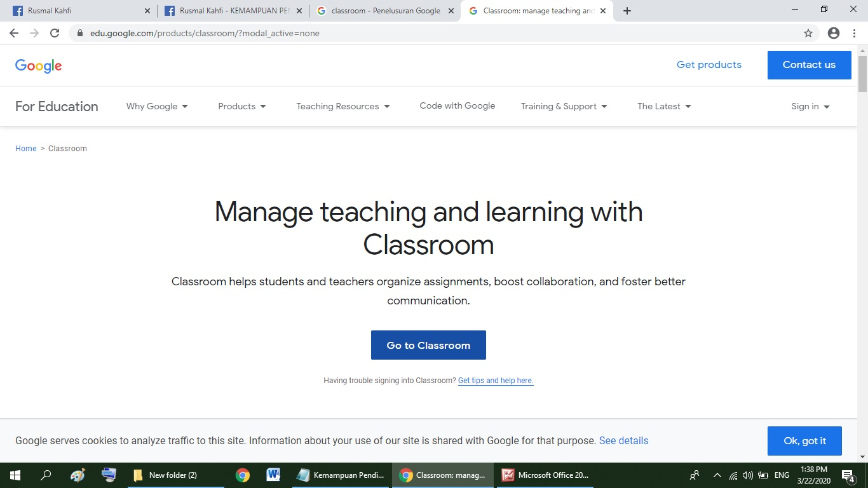
Task: Open the Word taskbar icon
Action: click(x=273, y=475)
